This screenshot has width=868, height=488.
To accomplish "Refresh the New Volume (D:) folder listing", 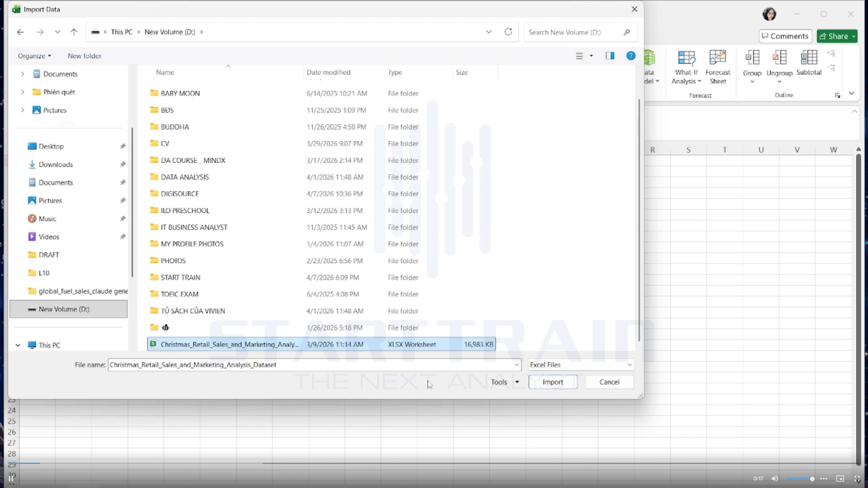I will click(x=508, y=32).
